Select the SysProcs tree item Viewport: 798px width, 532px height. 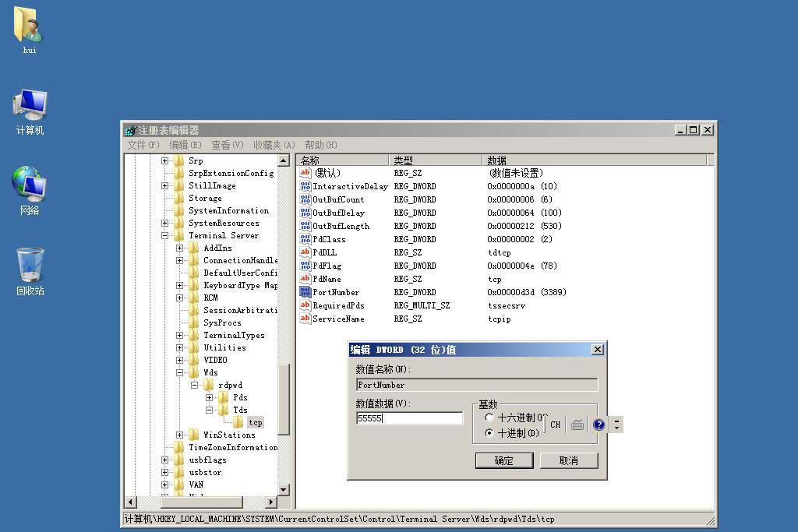click(222, 323)
